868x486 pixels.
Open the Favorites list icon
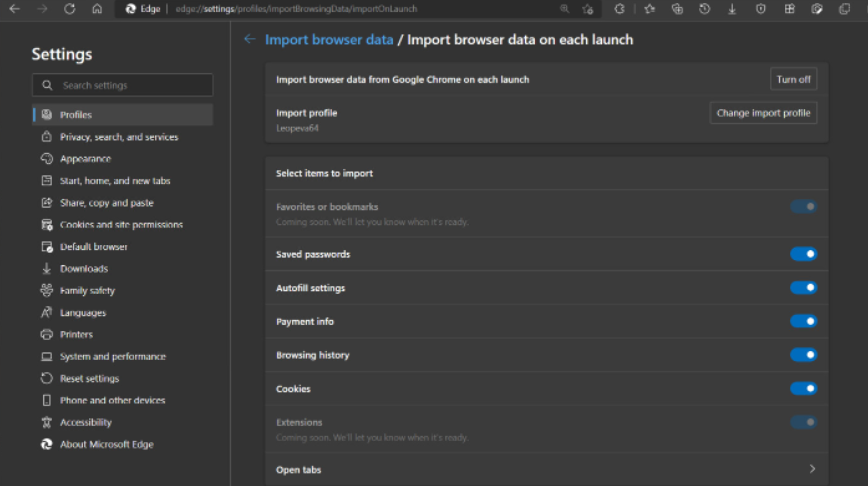(x=649, y=9)
